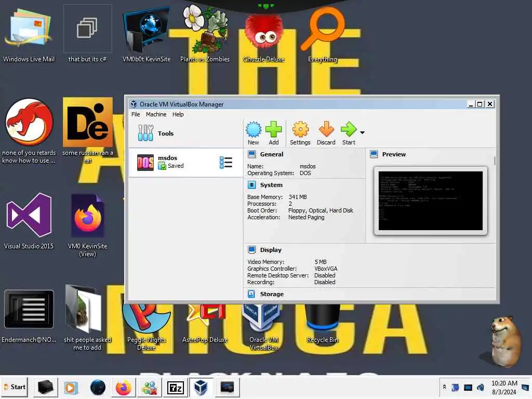Screen dimensions: 532x399
Task: Open the Endermanch@NO... desktop icon
Action: [x=29, y=316]
